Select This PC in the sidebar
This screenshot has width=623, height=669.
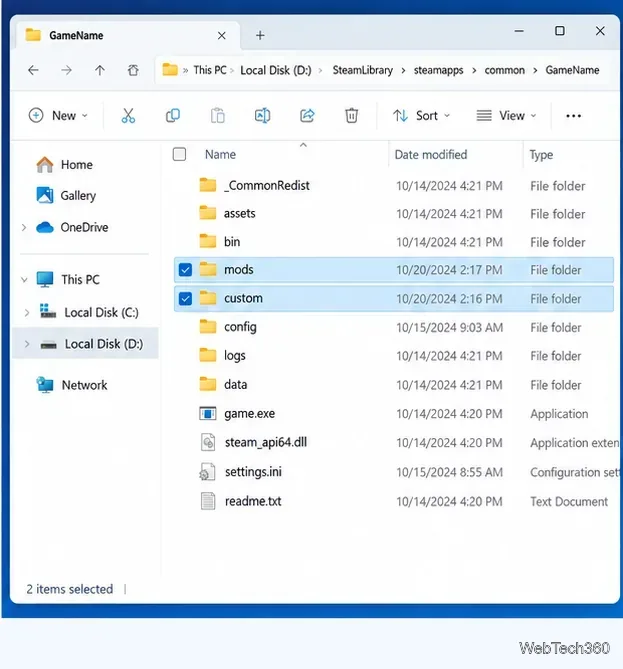pos(80,280)
